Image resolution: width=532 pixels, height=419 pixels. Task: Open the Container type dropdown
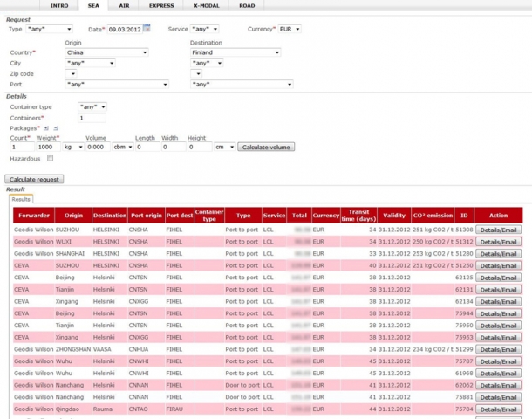tap(92, 107)
